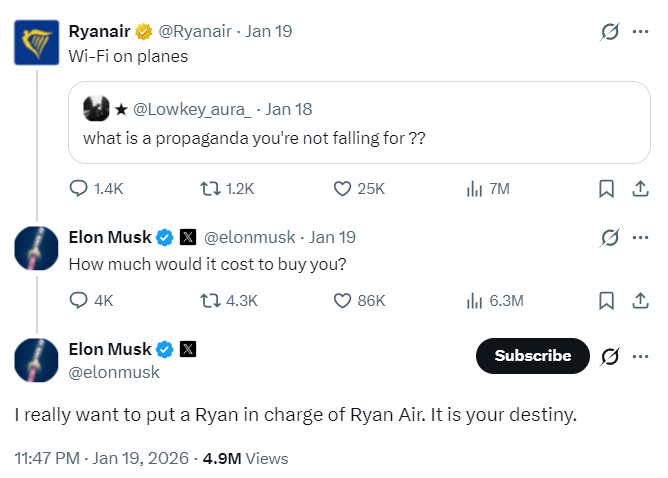This screenshot has height=478, width=668.
Task: Bookmark Ryanair's Wi-Fi on planes tweet
Action: 606,188
